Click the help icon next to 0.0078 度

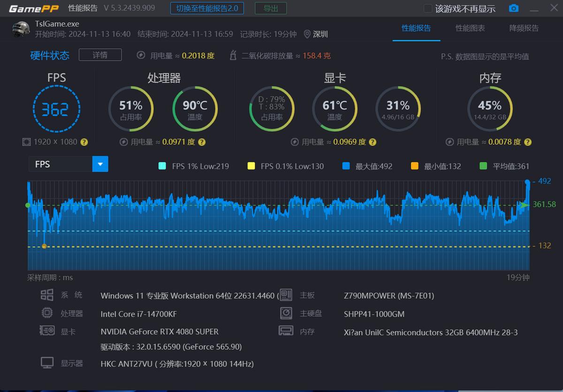[x=528, y=142]
